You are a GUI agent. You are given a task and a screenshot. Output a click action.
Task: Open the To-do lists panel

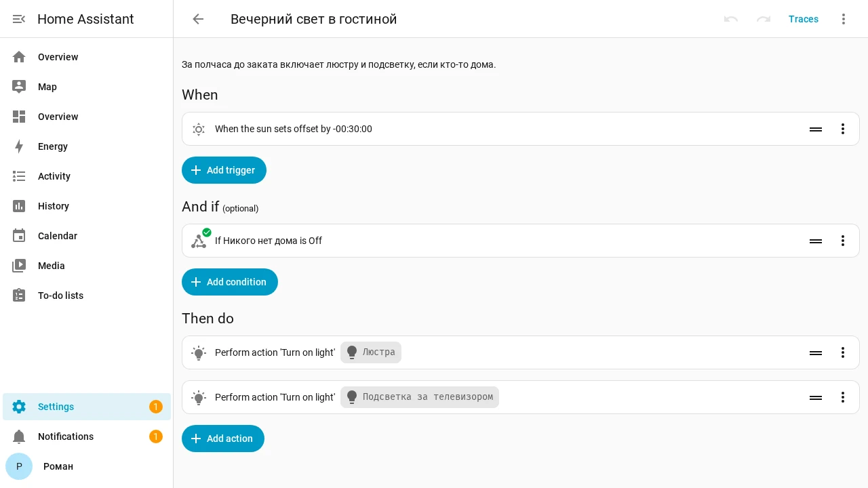point(87,296)
